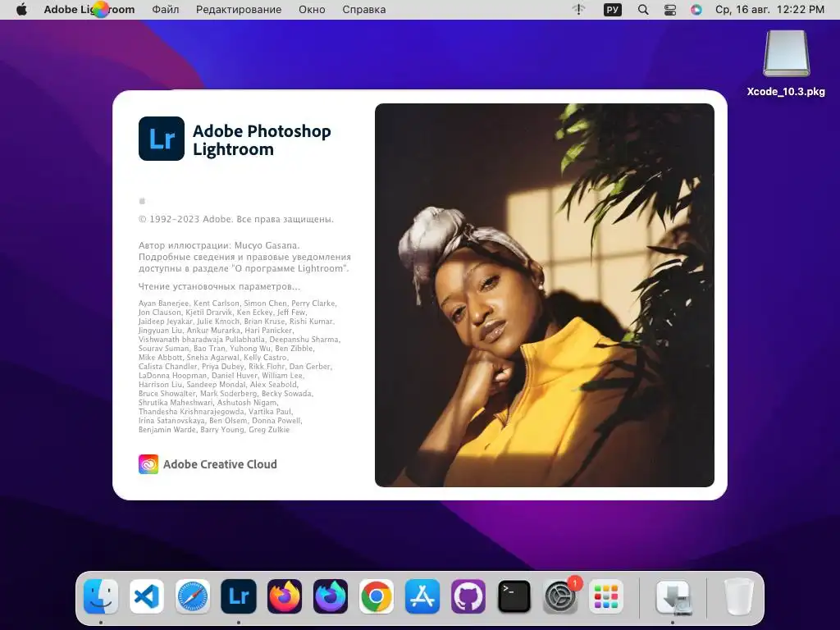Open the Справка menu
The height and width of the screenshot is (630, 840).
point(363,10)
